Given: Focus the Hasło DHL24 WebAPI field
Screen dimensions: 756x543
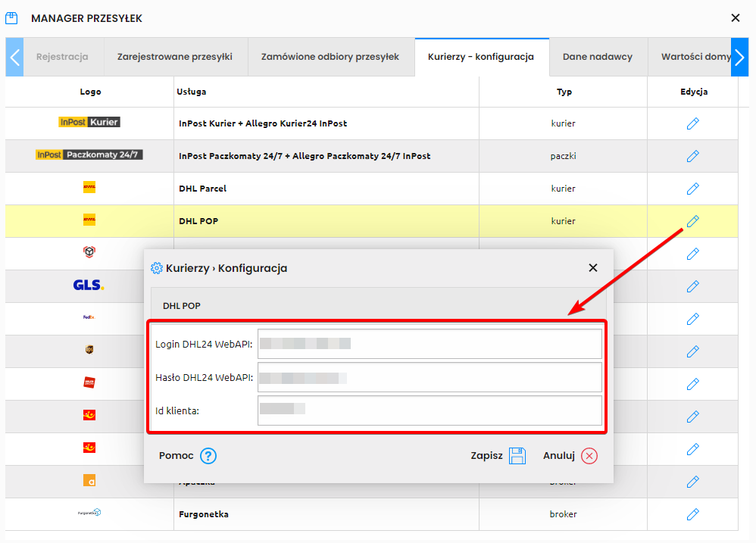Looking at the screenshot, I should pyautogui.click(x=430, y=377).
